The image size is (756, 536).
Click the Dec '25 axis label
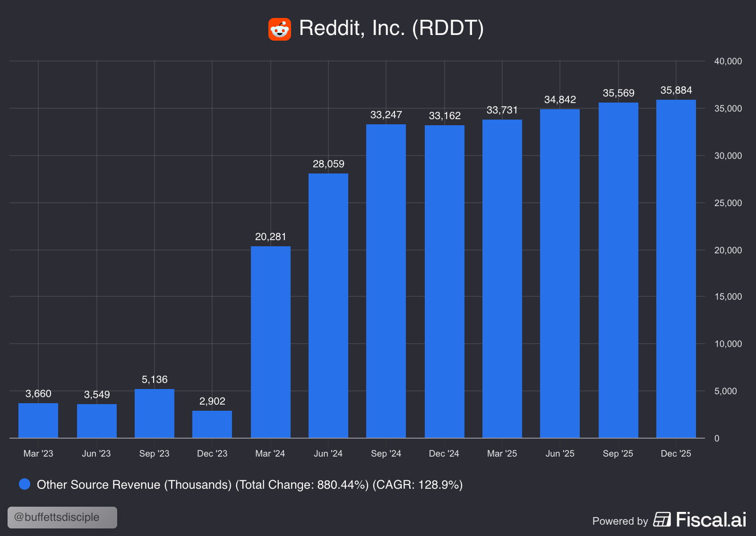click(676, 453)
